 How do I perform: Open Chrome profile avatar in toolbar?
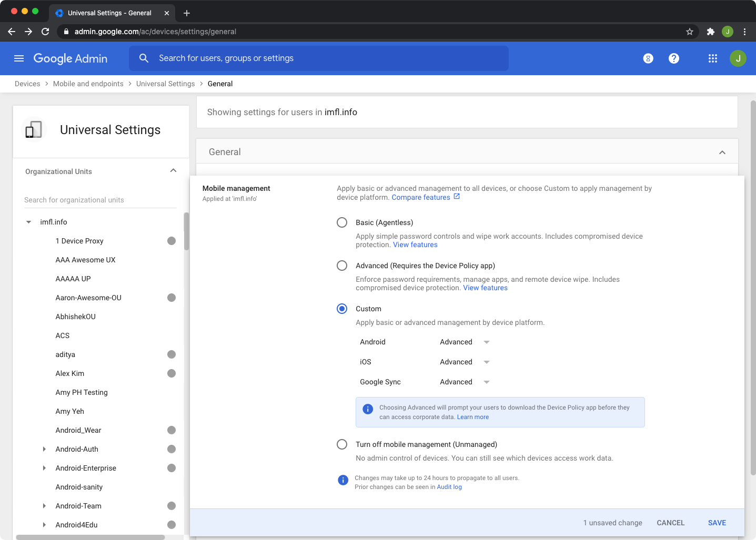728,32
